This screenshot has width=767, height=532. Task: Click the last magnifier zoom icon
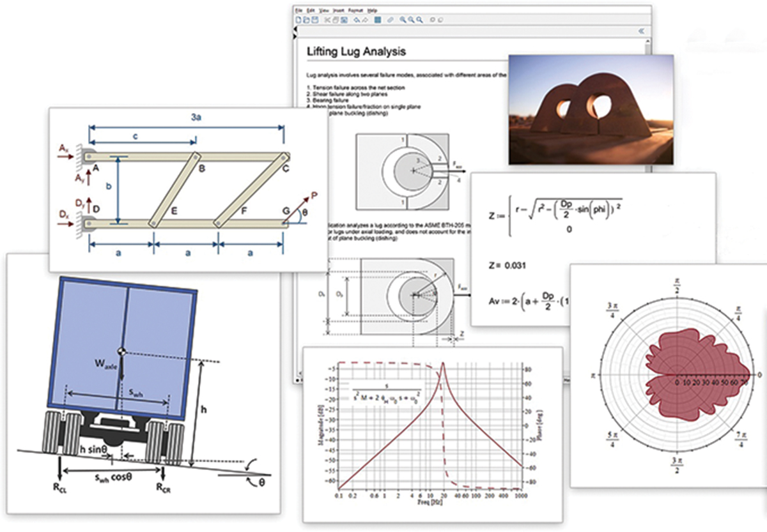point(420,20)
